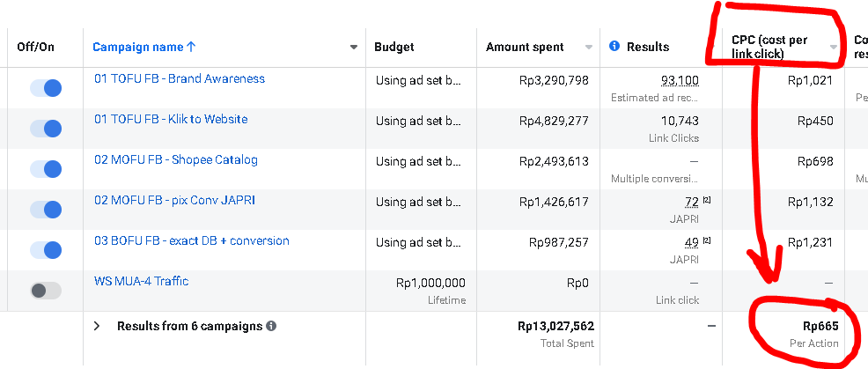Expand Results from 6 campaigns row
868x369 pixels.
(97, 326)
